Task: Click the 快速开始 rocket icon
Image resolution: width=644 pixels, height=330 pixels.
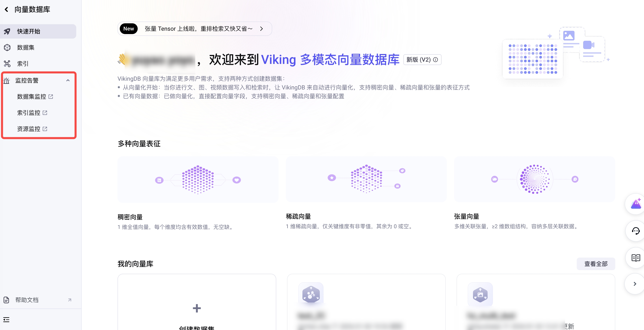Action: tap(7, 31)
